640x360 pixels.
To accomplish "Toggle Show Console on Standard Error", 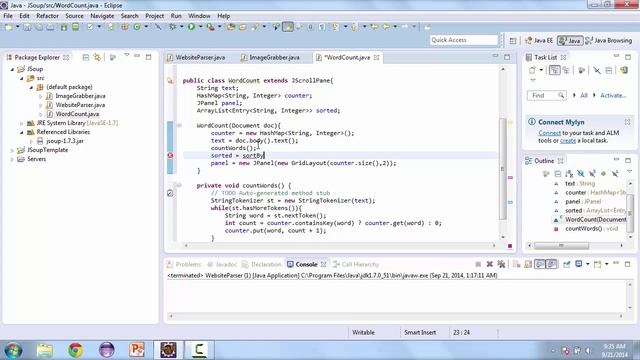I will [x=551, y=264].
